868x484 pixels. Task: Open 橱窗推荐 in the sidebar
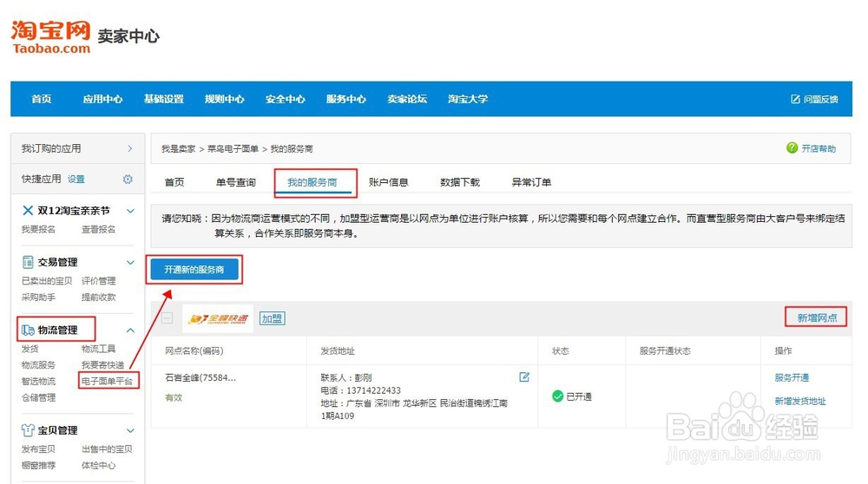[x=38, y=465]
